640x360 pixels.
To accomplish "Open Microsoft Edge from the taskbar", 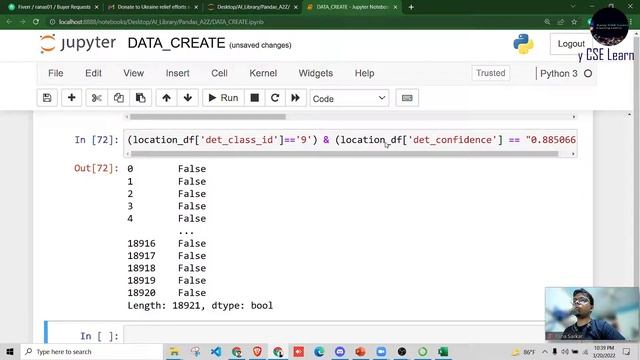I will (x=319, y=351).
